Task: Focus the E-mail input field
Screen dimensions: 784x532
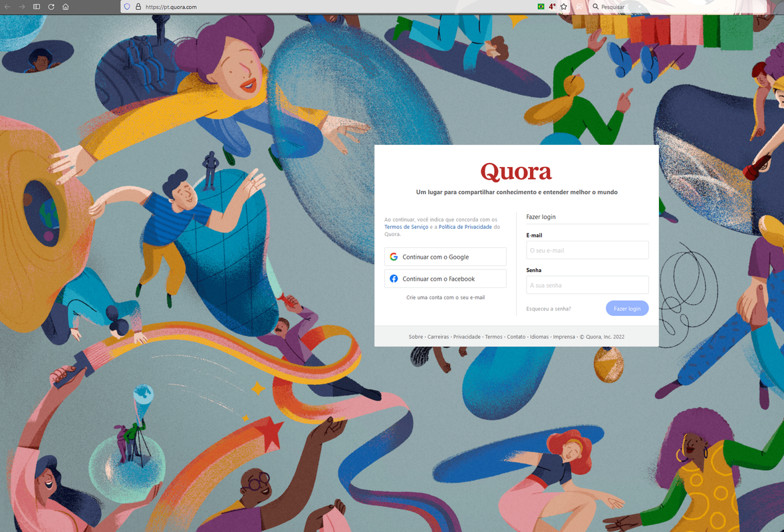Action: [x=587, y=250]
